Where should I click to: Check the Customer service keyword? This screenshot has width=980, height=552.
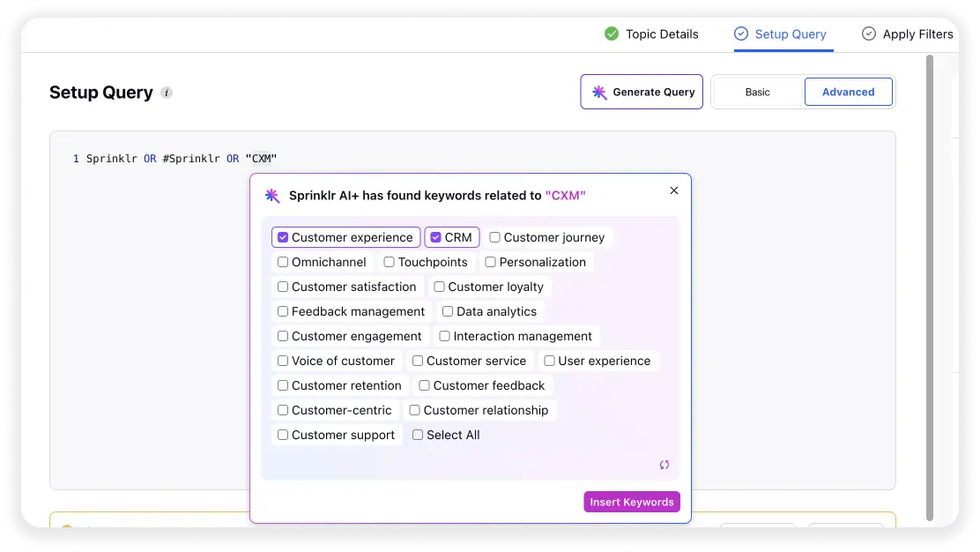pos(418,361)
